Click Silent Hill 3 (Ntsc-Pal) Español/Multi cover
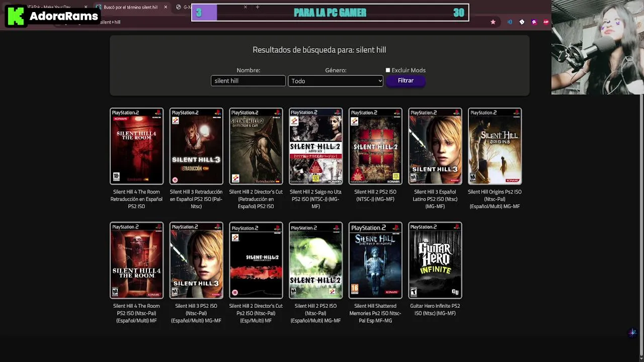Screen dimensions: 644x362 [196, 260]
